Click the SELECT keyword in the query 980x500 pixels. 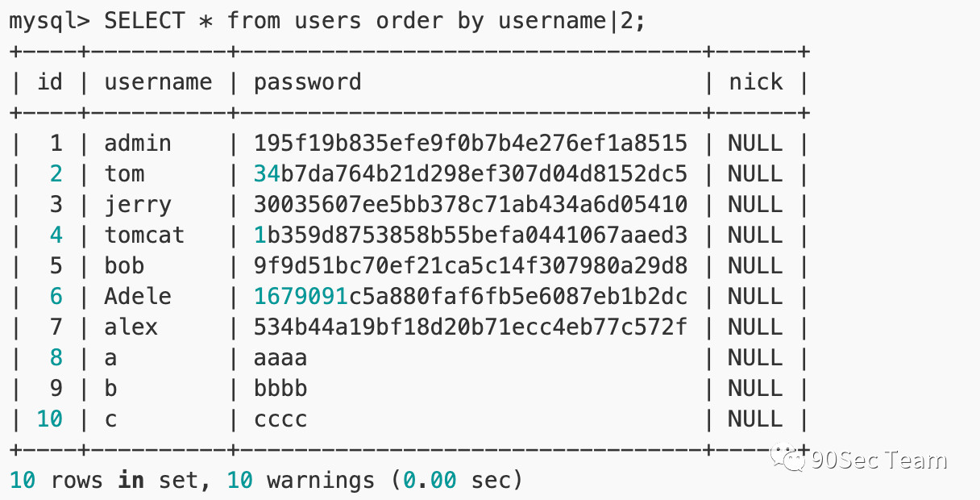coord(144,21)
